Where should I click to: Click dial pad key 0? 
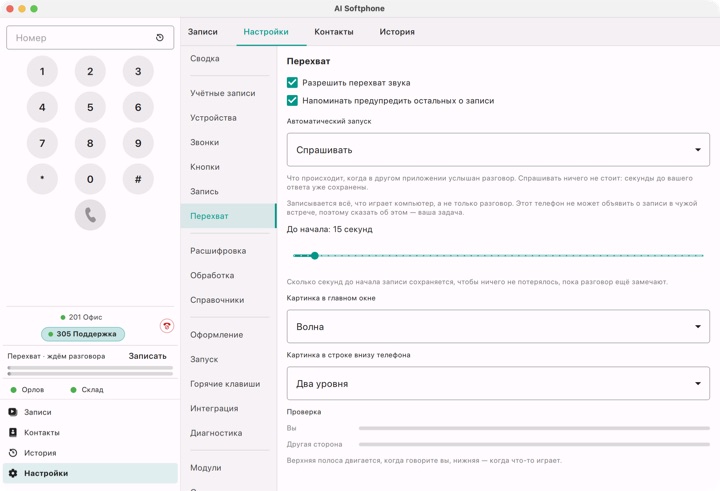coord(90,179)
